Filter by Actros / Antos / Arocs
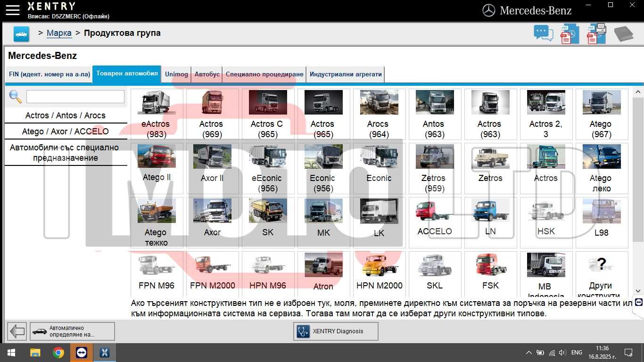Viewport: 644px width, 362px height. tap(66, 115)
